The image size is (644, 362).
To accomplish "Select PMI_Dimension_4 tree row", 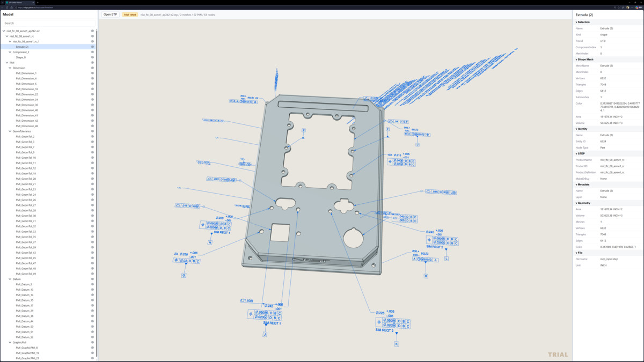I will pos(48,78).
